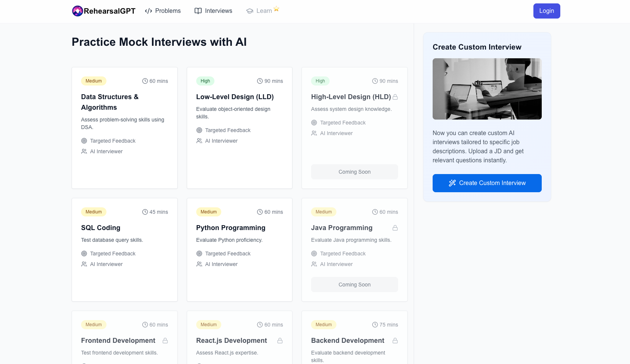Click 'Test frontend development skills.' description
This screenshot has width=630, height=364.
[119, 353]
